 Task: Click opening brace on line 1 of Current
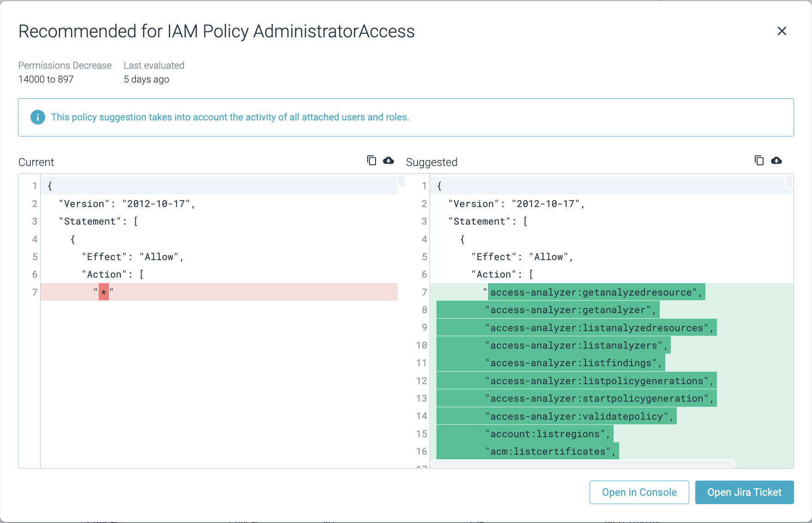pyautogui.click(x=50, y=186)
